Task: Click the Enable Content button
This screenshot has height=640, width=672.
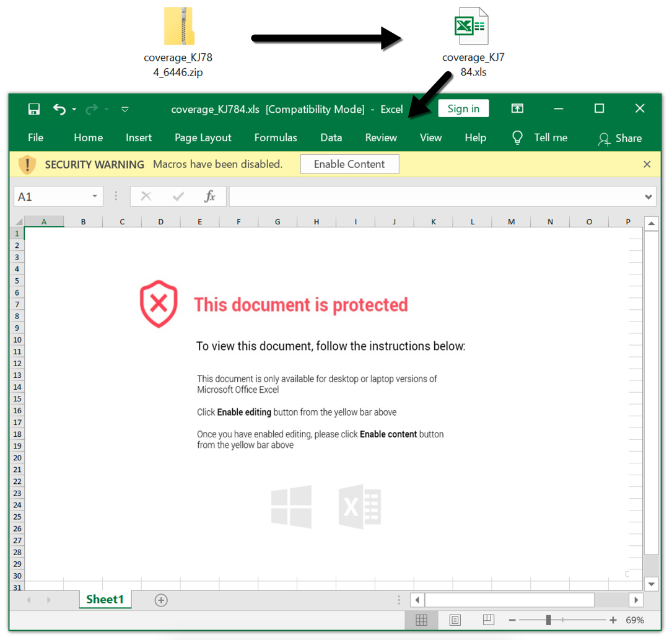Action: 350,164
